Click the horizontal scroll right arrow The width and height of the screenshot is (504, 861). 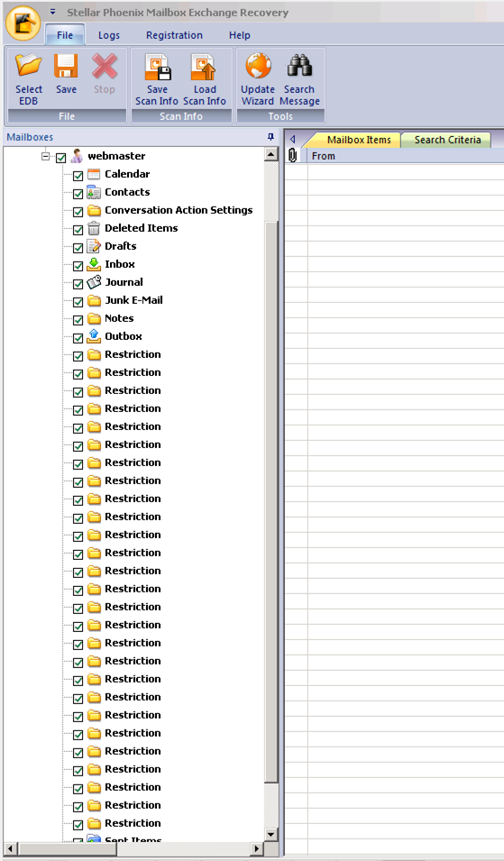click(x=256, y=848)
